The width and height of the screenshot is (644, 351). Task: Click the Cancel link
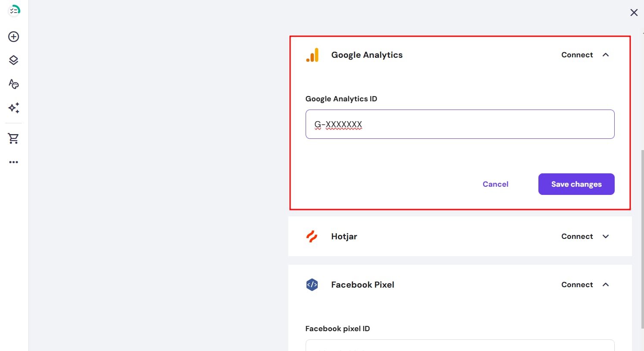tap(495, 184)
